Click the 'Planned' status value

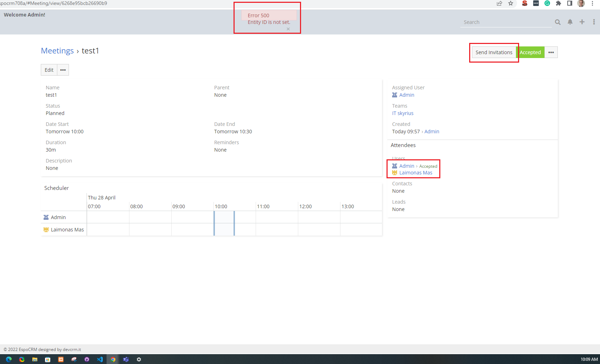[55, 113]
